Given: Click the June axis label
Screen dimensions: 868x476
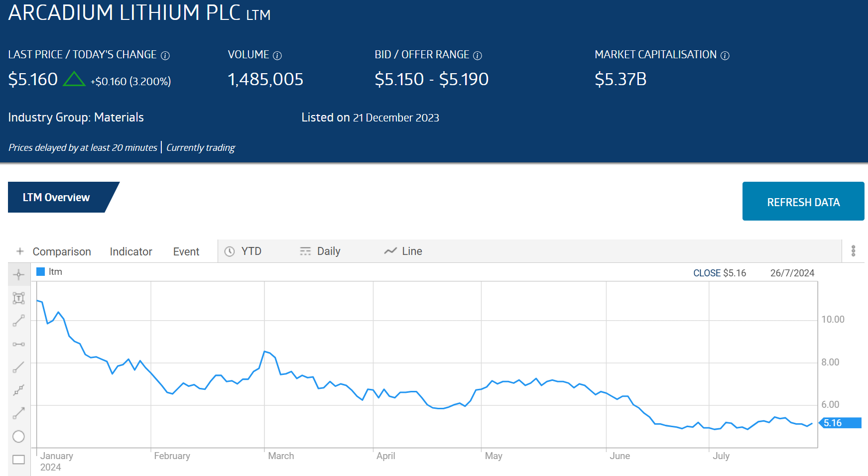Looking at the screenshot, I should (x=620, y=456).
